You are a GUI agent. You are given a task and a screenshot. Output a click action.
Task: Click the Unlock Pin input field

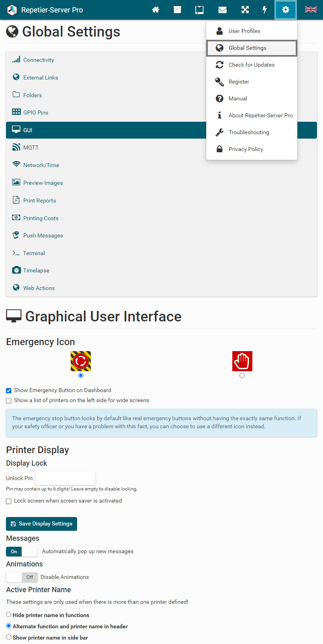[65, 478]
